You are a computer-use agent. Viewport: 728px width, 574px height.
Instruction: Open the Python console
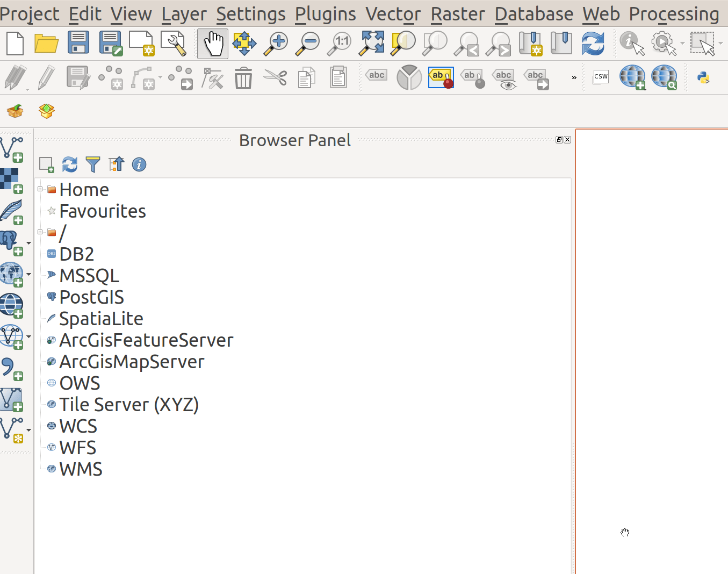click(703, 78)
